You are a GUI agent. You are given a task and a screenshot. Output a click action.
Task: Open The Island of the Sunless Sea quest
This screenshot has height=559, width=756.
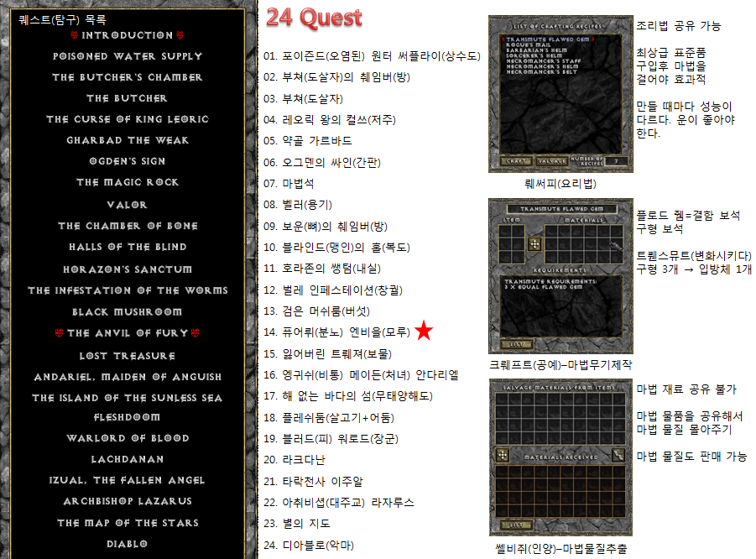pyautogui.click(x=128, y=398)
